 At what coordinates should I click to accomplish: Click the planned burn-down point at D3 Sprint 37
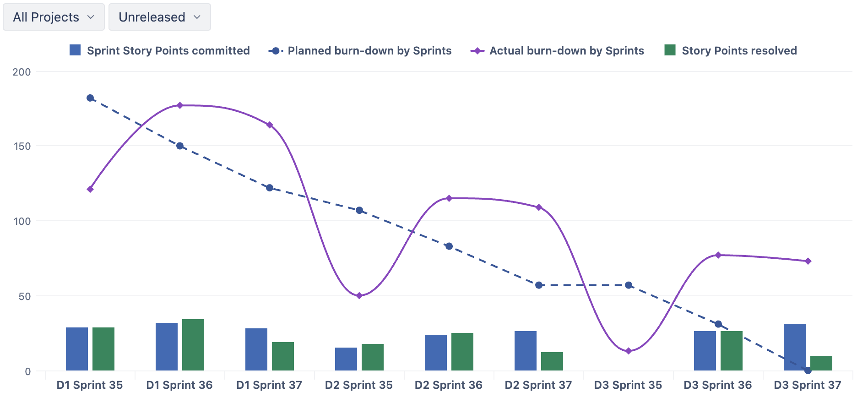[807, 370]
